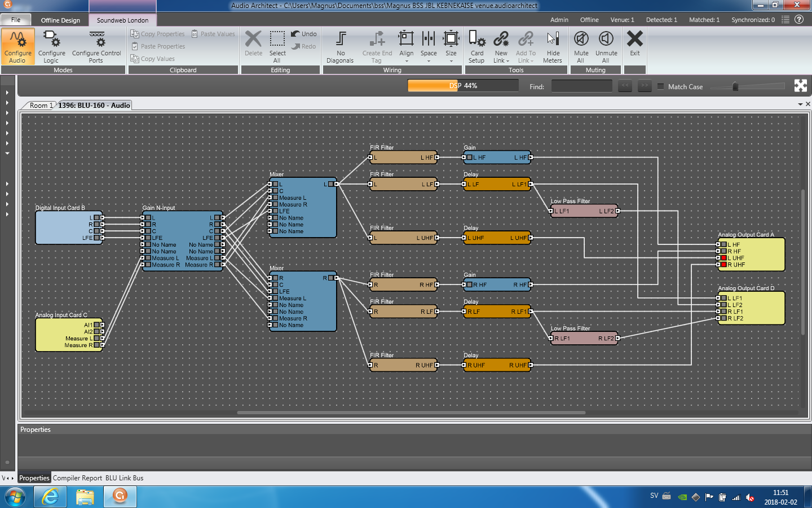Screen dimensions: 812x508
Task: Switch to Configure Logic mode
Action: (51, 46)
